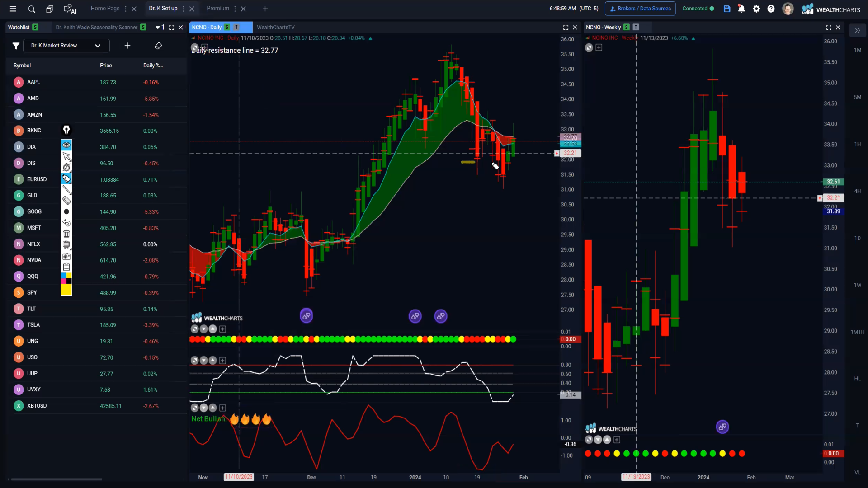Image resolution: width=868 pixels, height=488 pixels.
Task: Open the settings gear
Action: pos(756,9)
